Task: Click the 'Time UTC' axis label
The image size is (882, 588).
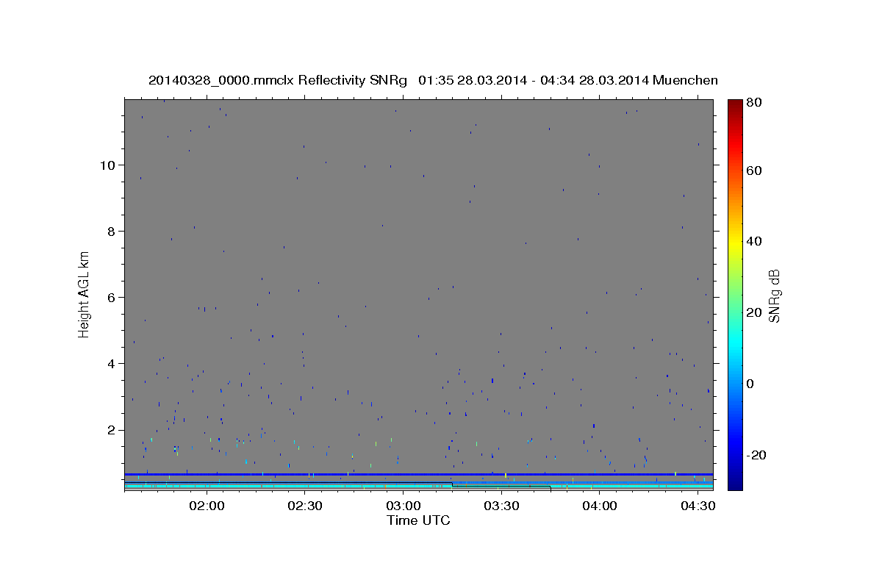Action: [418, 520]
